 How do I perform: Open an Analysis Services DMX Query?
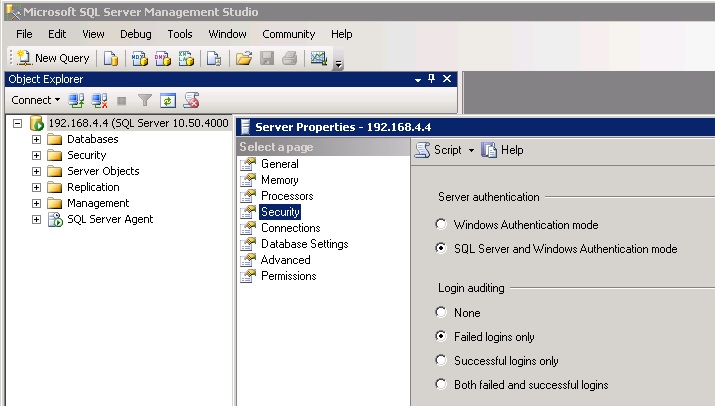163,58
